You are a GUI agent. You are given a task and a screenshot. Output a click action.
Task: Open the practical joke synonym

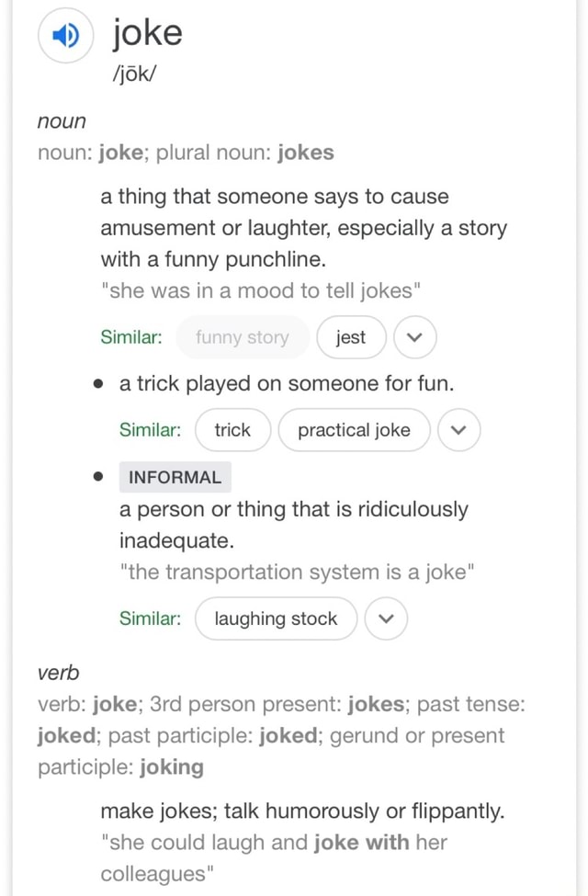pyautogui.click(x=354, y=430)
